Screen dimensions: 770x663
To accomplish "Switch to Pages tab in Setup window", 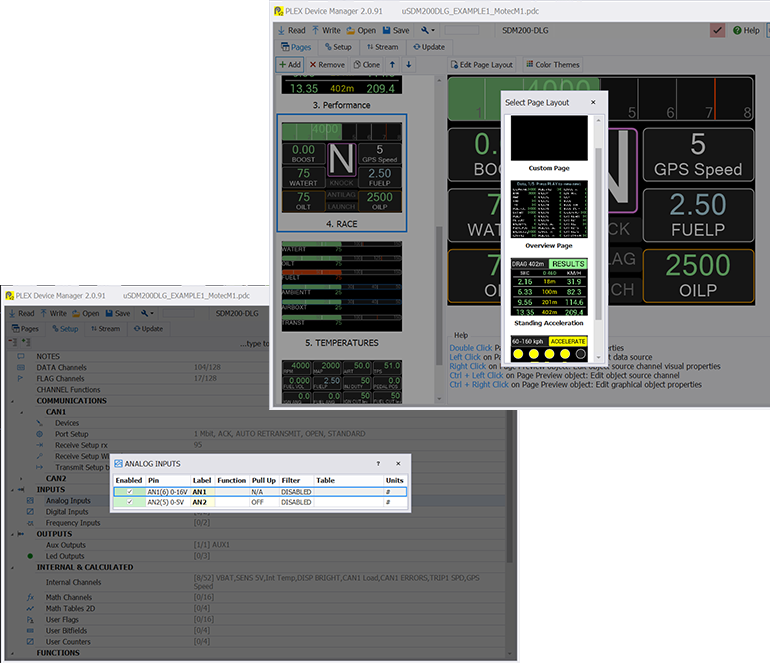I will click(25, 329).
